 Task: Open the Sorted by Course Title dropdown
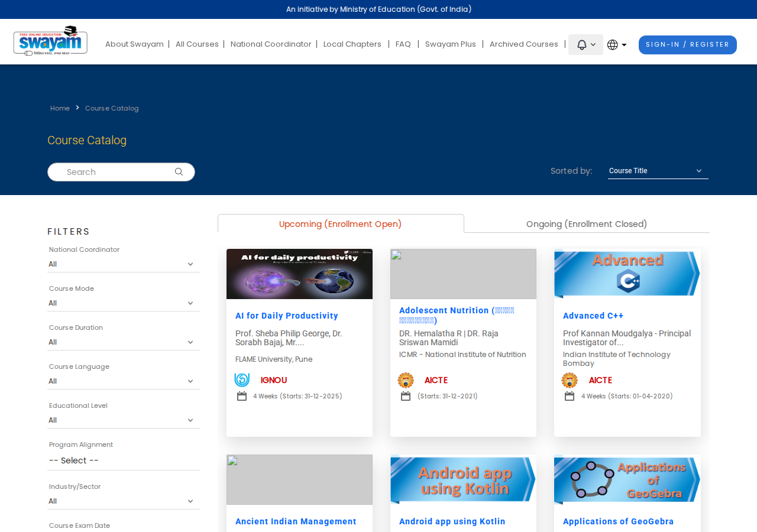click(x=658, y=171)
